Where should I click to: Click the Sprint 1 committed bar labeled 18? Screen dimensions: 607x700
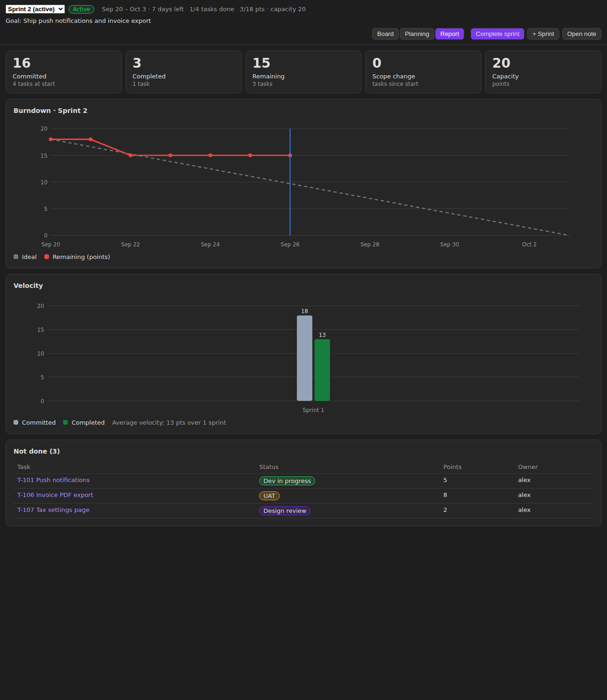click(x=304, y=358)
